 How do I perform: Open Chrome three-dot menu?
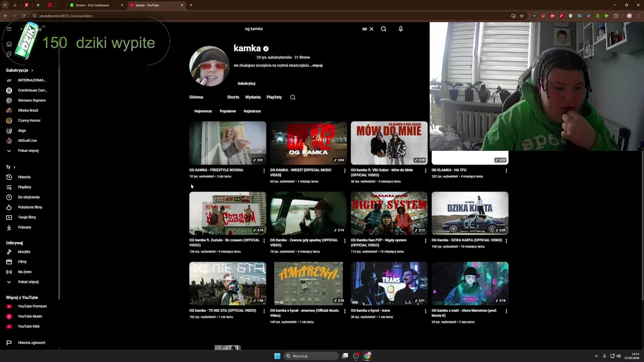click(638, 16)
